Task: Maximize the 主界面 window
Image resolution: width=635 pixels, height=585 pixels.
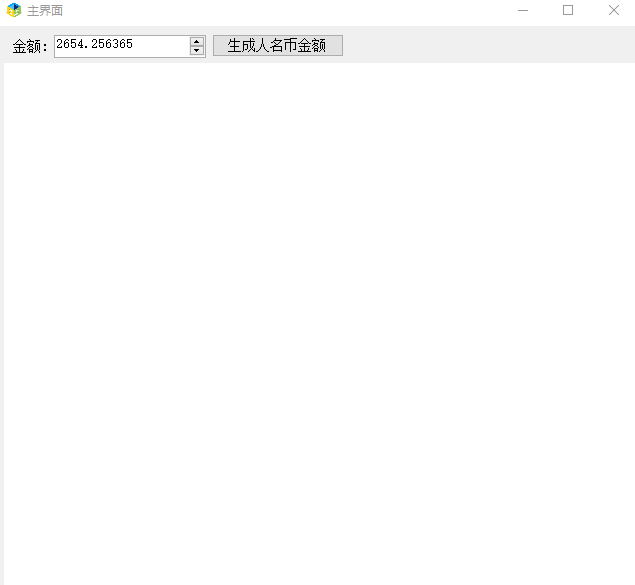Action: (x=568, y=10)
